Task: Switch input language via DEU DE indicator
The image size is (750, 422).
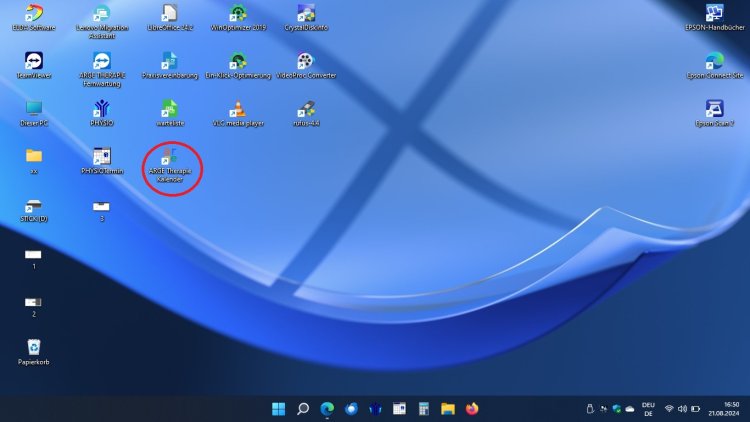Action: pos(648,409)
